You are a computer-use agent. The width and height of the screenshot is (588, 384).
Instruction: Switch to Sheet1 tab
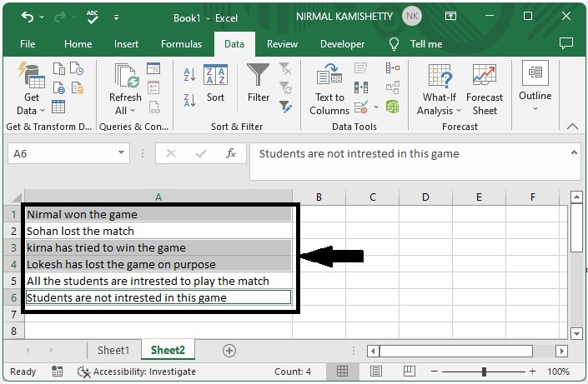pos(113,351)
